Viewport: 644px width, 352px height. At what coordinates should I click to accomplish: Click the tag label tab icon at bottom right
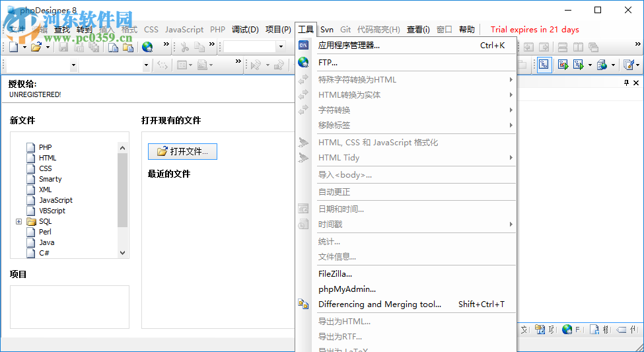622,329
